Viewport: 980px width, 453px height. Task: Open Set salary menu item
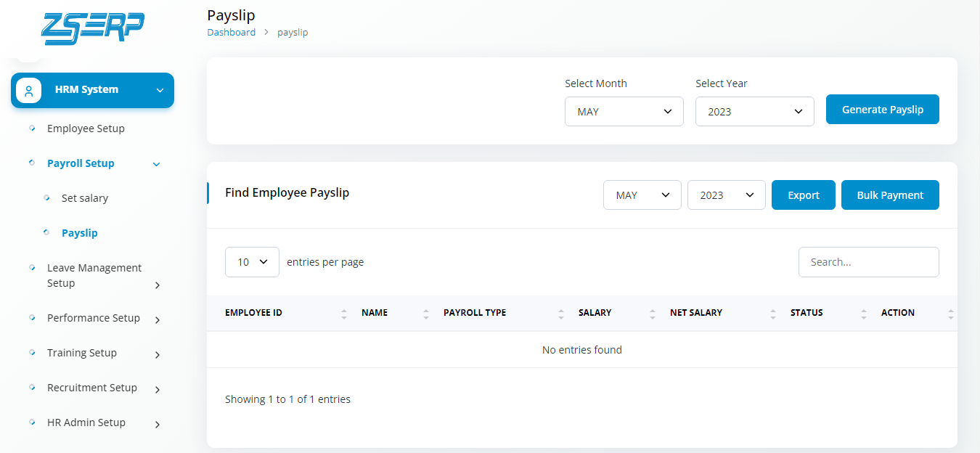[85, 198]
